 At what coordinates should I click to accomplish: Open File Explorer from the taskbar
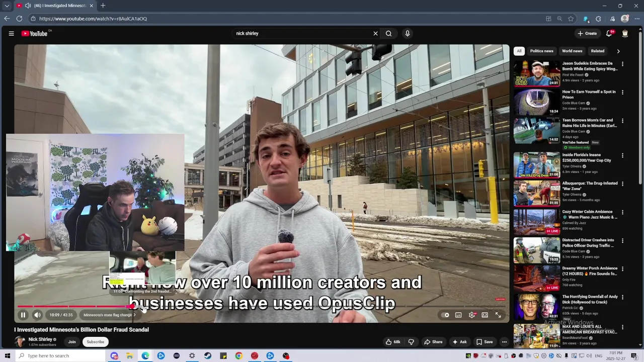(130, 356)
